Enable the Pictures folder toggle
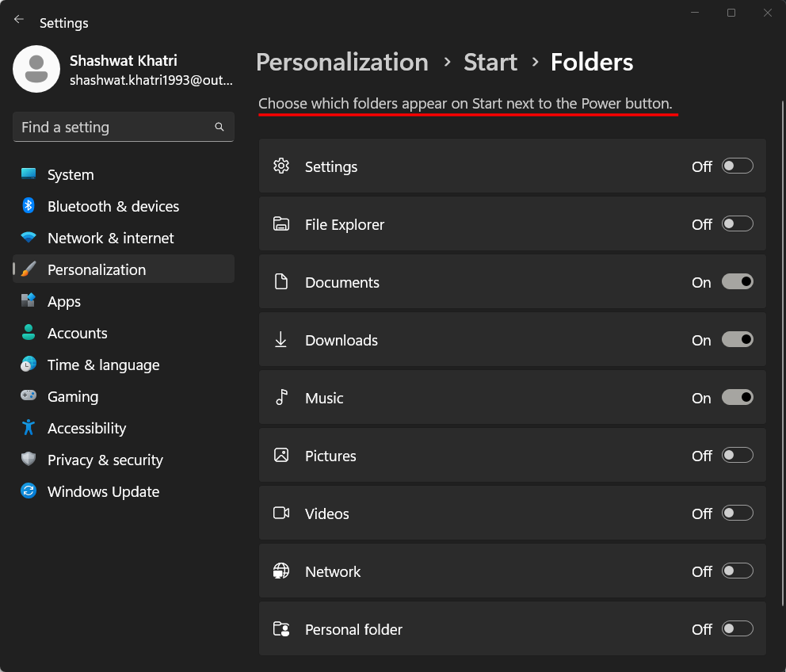786x672 pixels. point(737,455)
